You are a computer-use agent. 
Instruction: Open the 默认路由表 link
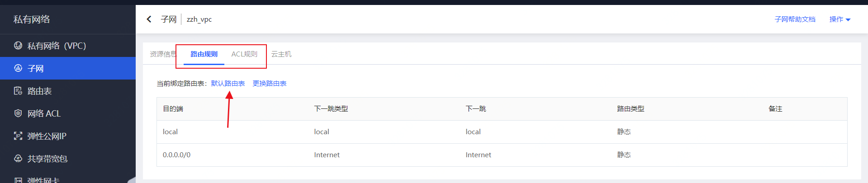(228, 84)
